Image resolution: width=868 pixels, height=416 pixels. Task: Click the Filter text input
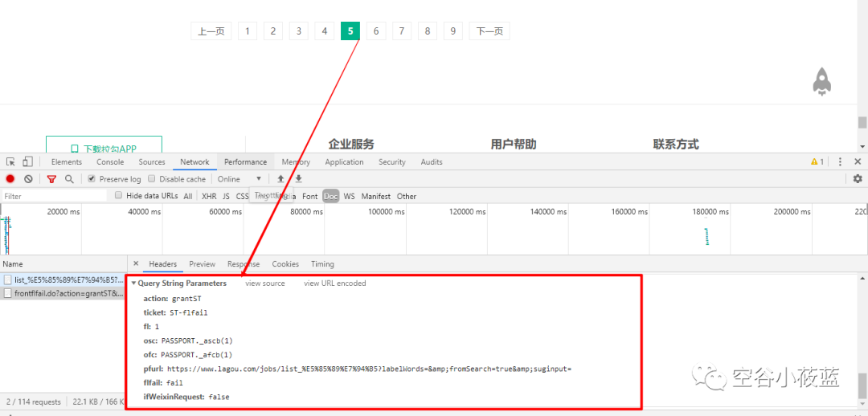click(55, 196)
